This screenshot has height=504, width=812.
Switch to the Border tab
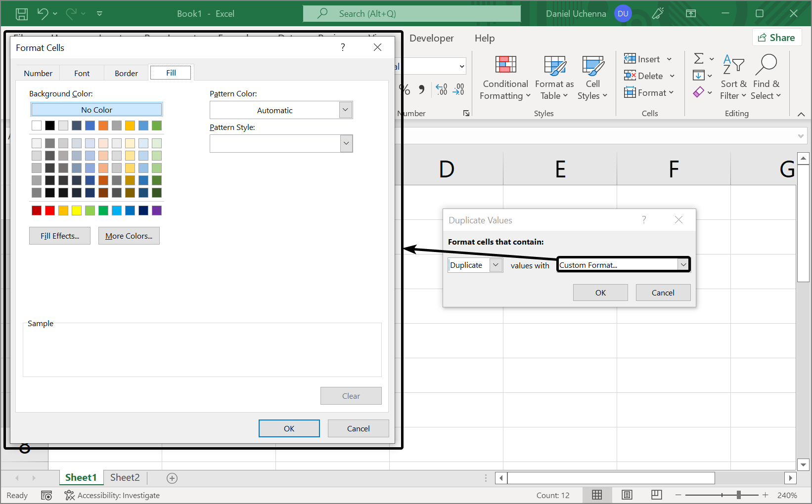(x=126, y=73)
